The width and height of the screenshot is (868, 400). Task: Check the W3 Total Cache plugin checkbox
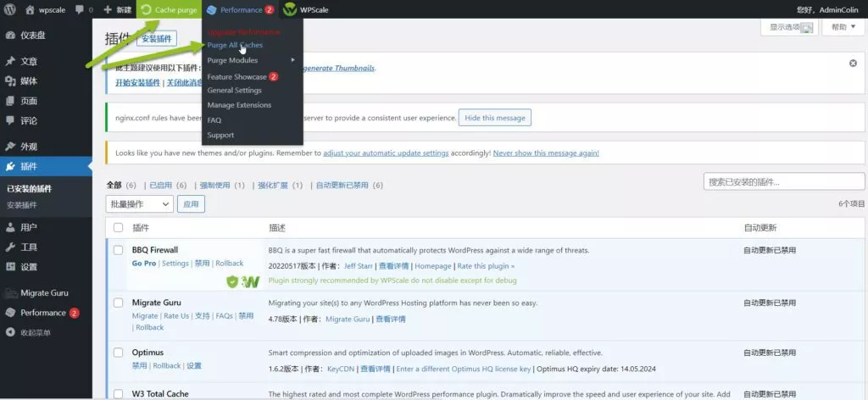pyautogui.click(x=119, y=394)
